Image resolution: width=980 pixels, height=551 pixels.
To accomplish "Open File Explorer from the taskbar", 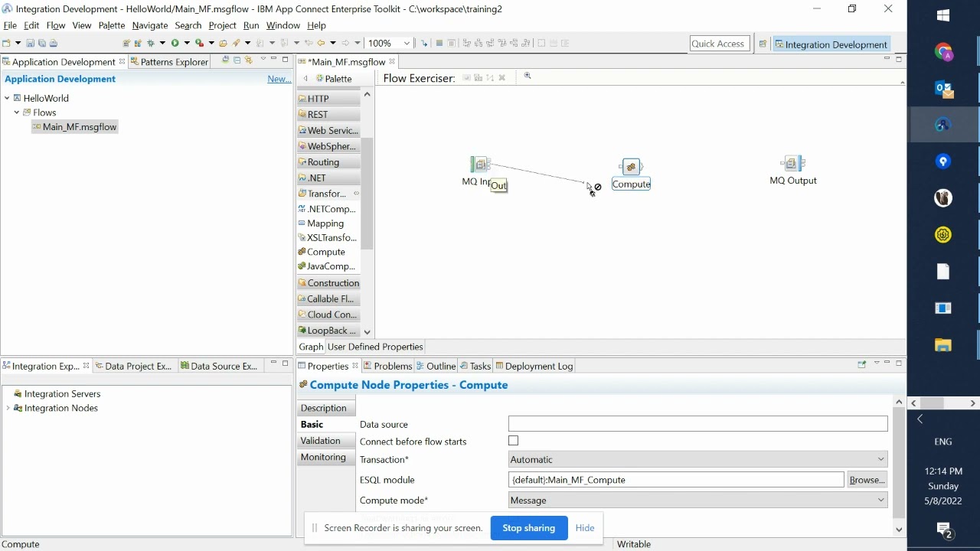I will [943, 345].
